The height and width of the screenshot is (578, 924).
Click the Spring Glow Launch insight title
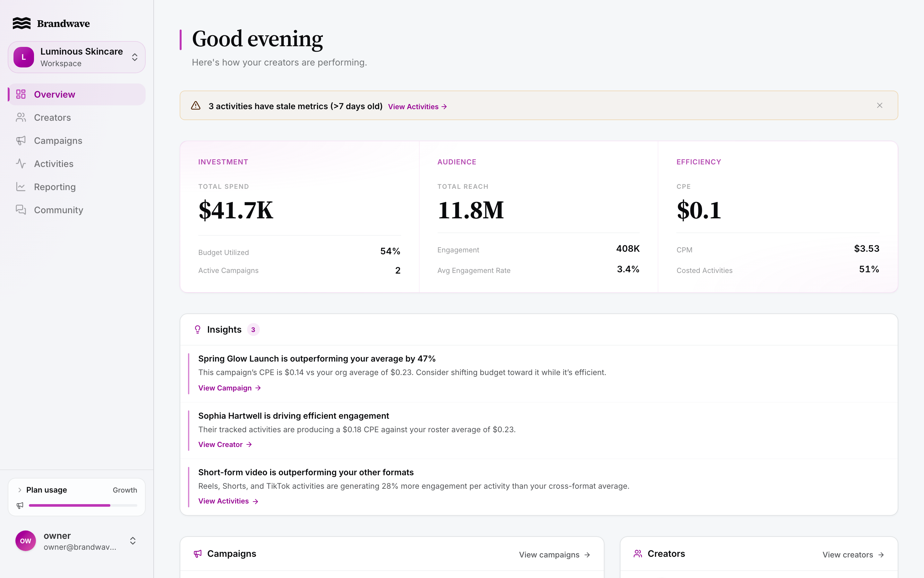pos(317,359)
